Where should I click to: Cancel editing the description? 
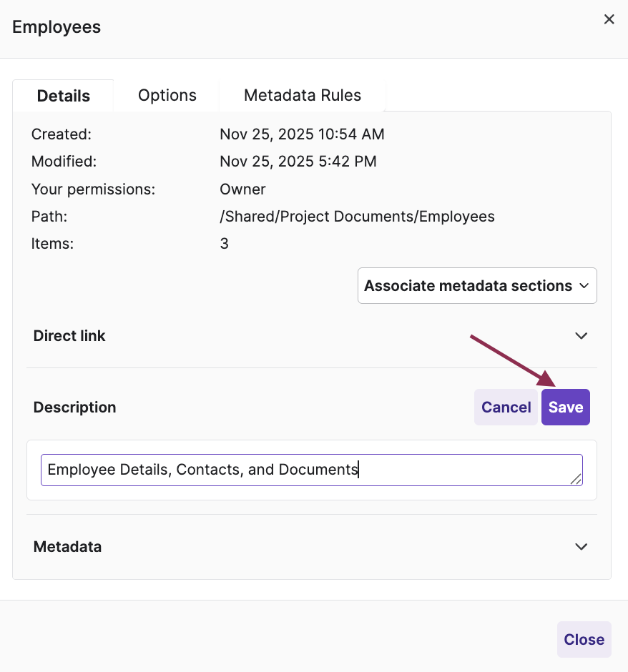[x=506, y=407]
